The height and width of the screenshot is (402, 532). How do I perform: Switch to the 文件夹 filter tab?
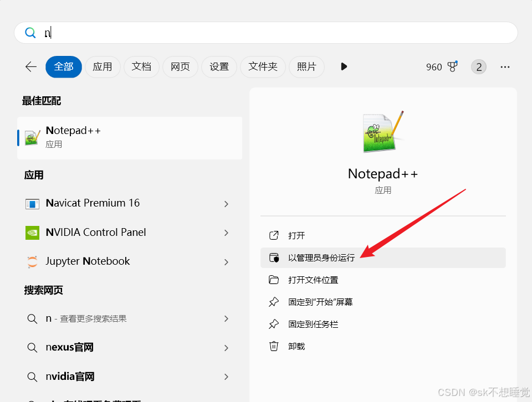click(x=263, y=67)
